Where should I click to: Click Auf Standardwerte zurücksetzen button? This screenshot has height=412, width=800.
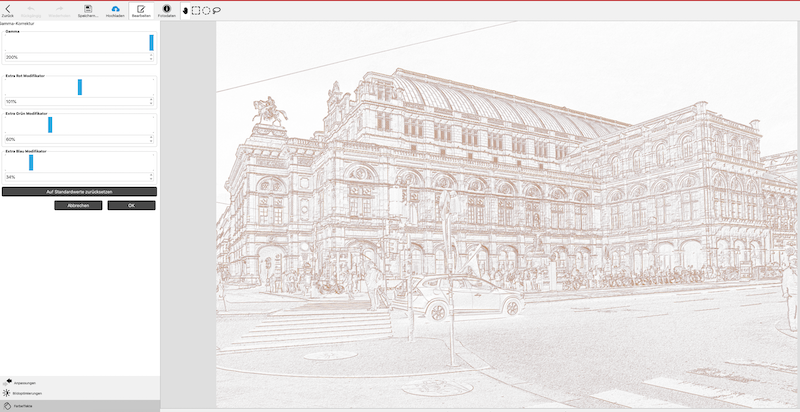79,192
